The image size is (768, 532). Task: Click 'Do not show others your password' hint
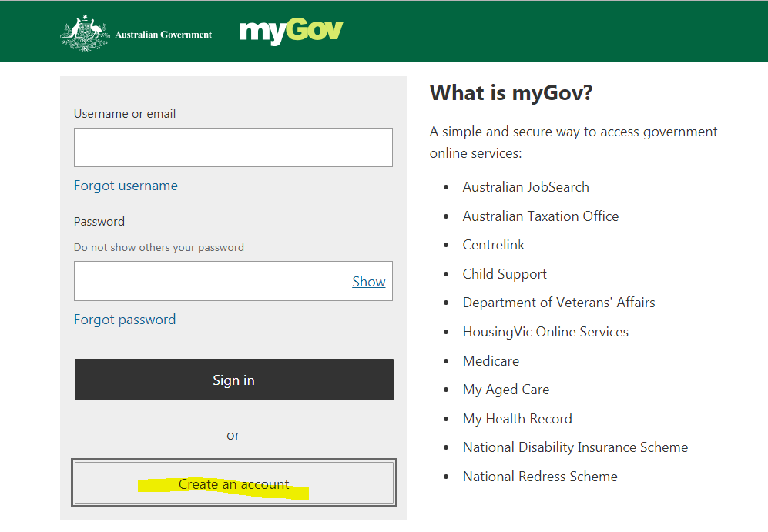pyautogui.click(x=159, y=248)
